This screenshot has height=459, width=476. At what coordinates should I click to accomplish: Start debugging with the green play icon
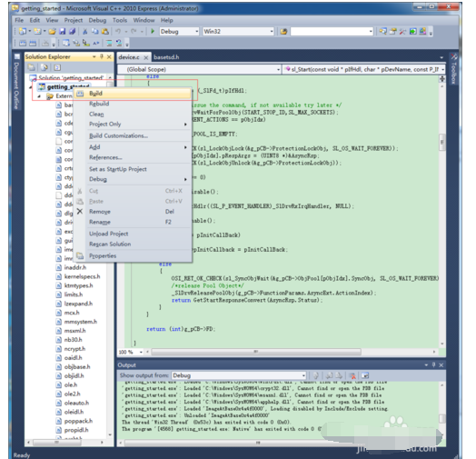pos(153,31)
